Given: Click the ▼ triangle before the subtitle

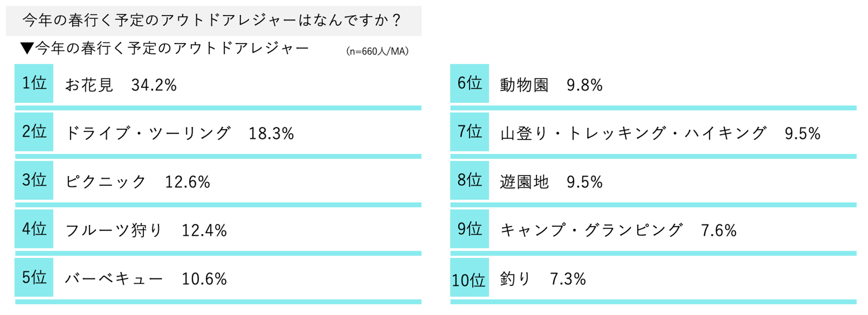Looking at the screenshot, I should click(x=27, y=48).
